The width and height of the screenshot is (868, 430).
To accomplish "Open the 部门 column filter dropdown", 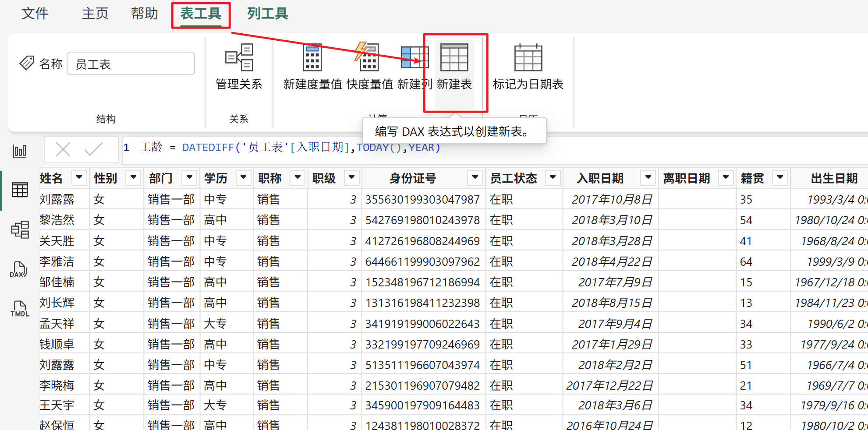I will 189,178.
